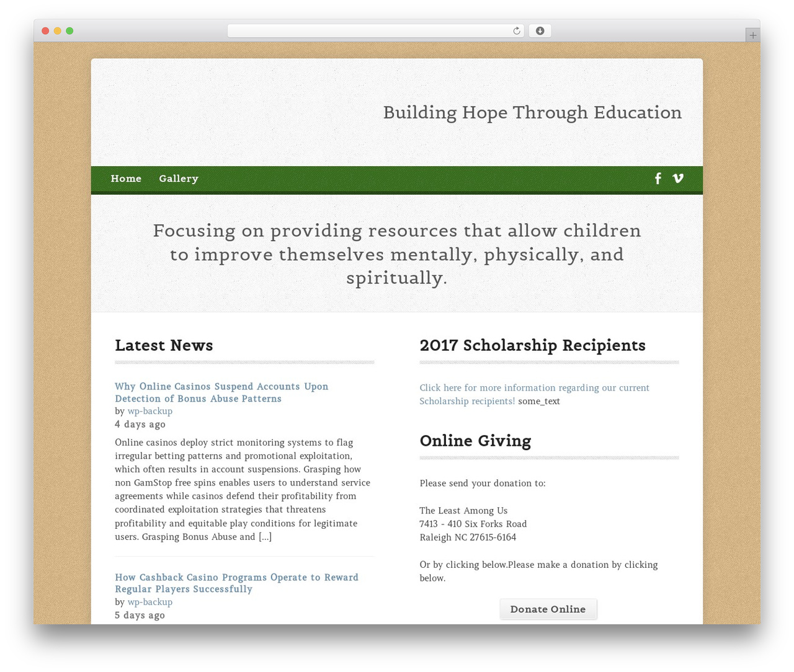Open the Facebook social icon
Viewport: 794px width, 672px height.
(x=658, y=179)
